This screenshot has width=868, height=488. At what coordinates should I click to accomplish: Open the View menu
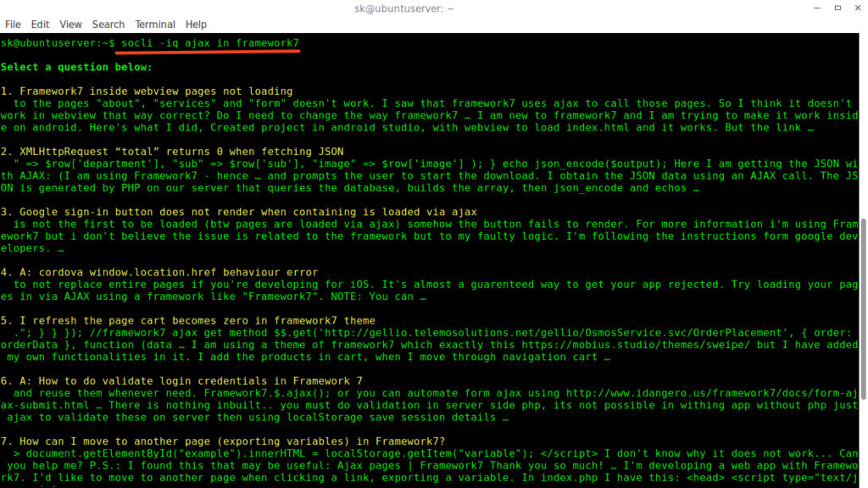[x=71, y=25]
